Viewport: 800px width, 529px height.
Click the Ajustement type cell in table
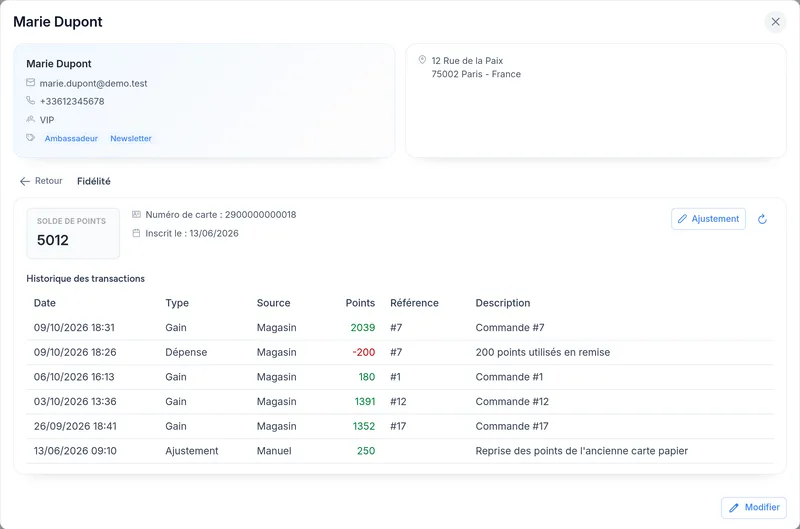[192, 451]
